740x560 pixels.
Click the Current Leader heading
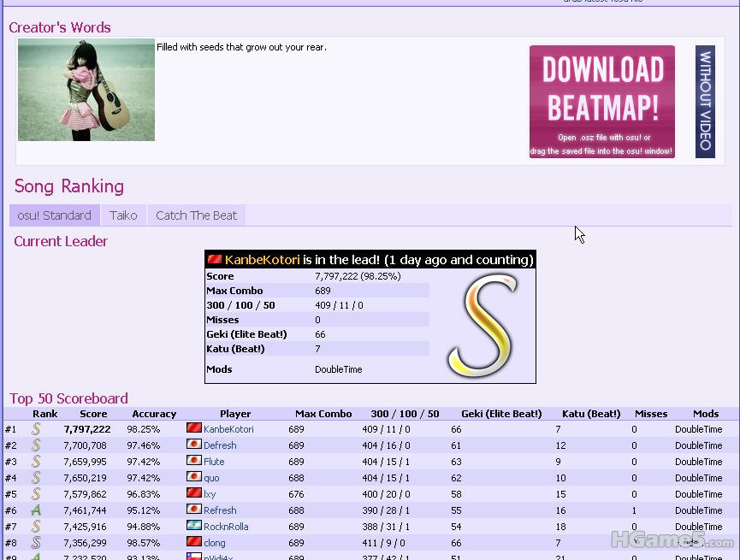click(61, 242)
